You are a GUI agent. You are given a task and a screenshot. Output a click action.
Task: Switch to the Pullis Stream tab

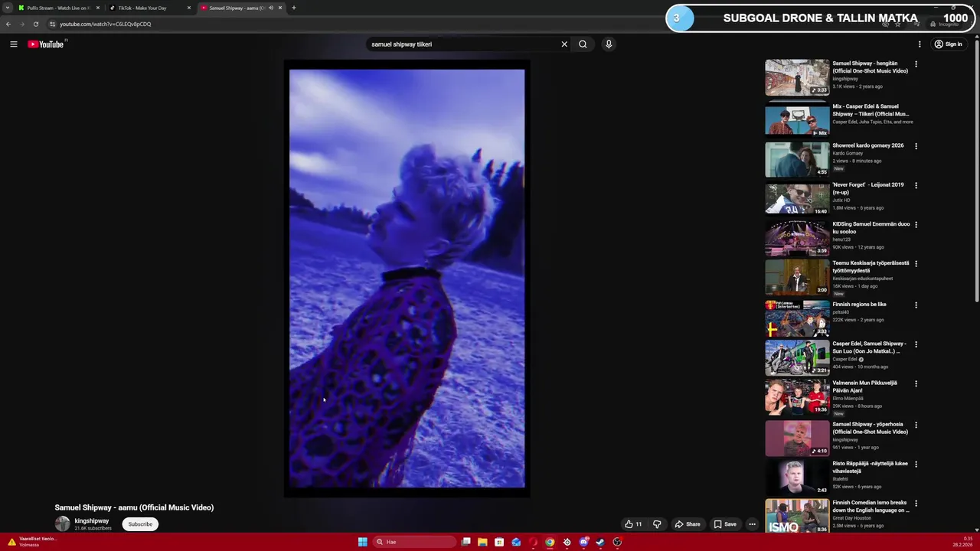(x=58, y=8)
